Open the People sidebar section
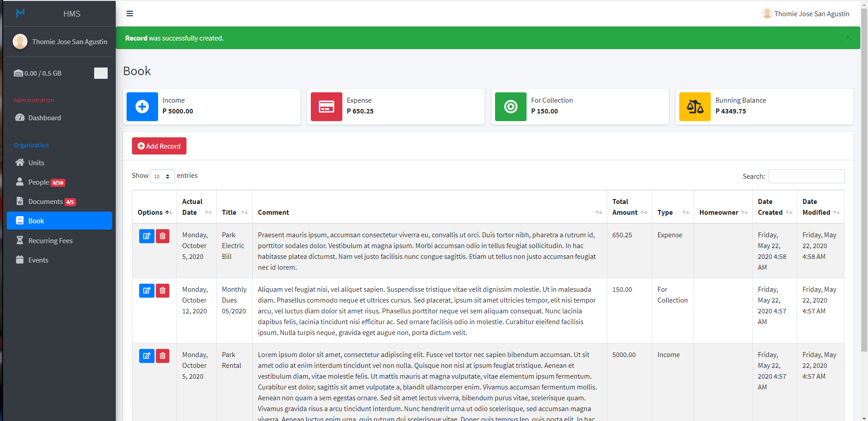Screen dimensions: 868x421 pyautogui.click(x=39, y=182)
